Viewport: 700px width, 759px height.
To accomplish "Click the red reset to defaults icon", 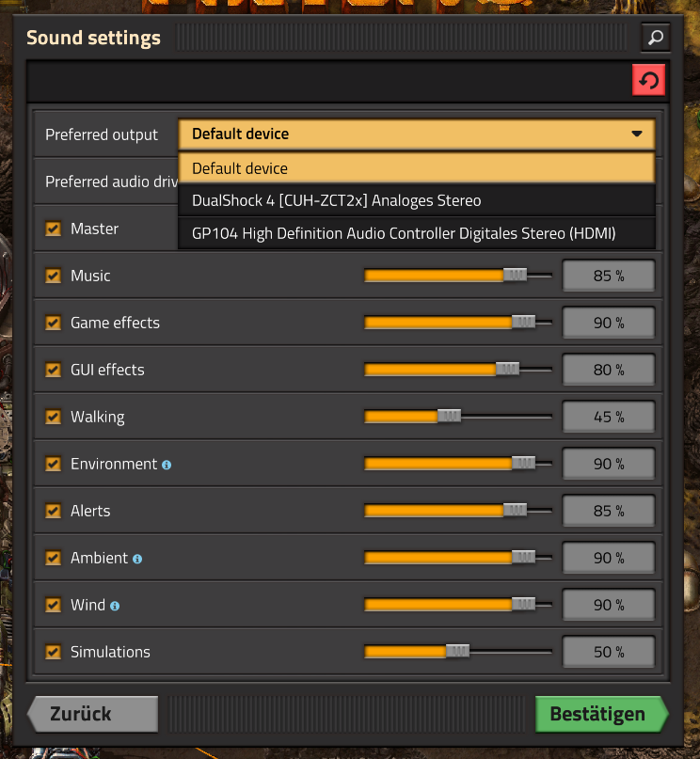I will click(x=648, y=80).
